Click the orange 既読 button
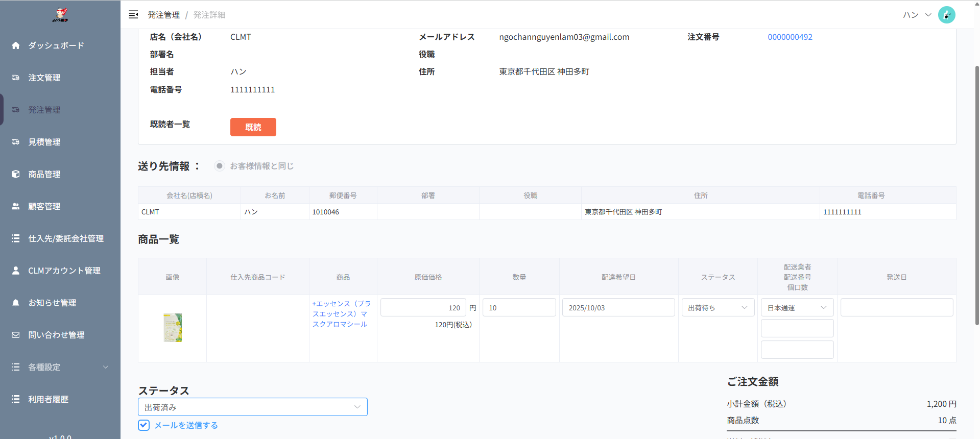Image resolution: width=980 pixels, height=439 pixels. pos(253,127)
